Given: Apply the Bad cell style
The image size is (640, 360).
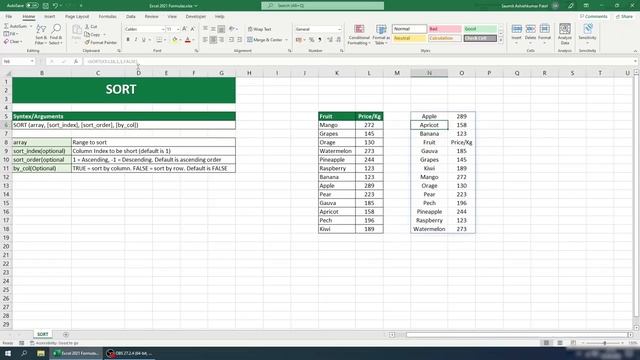Looking at the screenshot, I should click(444, 29).
